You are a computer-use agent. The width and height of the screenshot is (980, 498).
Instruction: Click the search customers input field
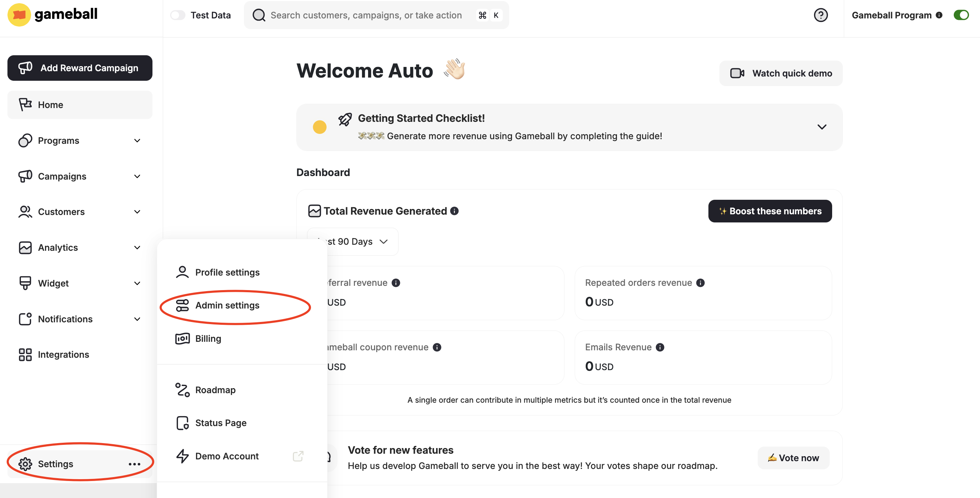pos(366,15)
